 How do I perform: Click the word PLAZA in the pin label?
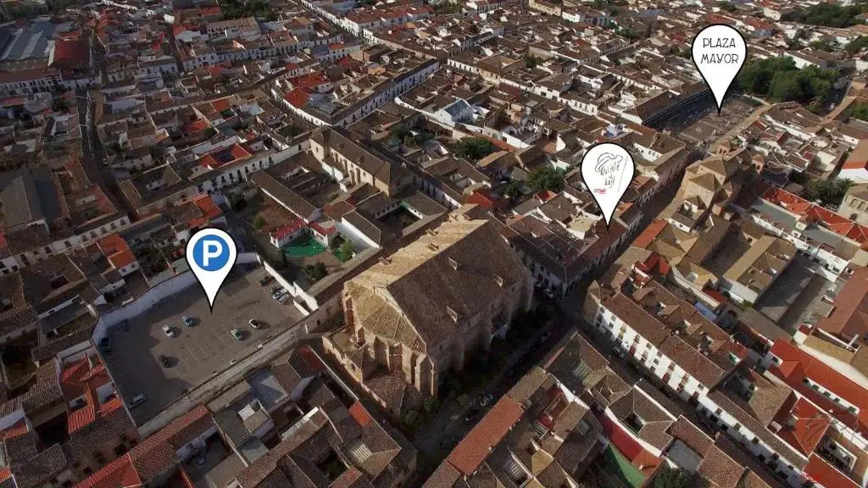[x=719, y=42]
